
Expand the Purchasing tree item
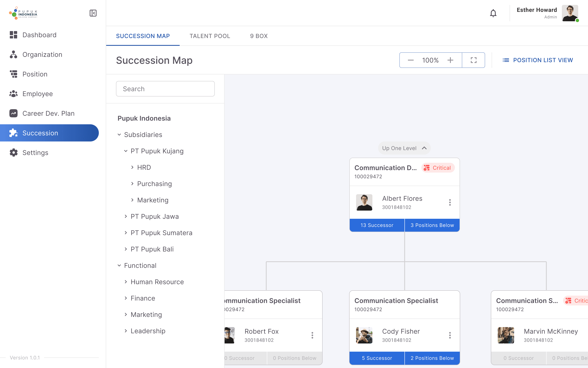coord(132,184)
